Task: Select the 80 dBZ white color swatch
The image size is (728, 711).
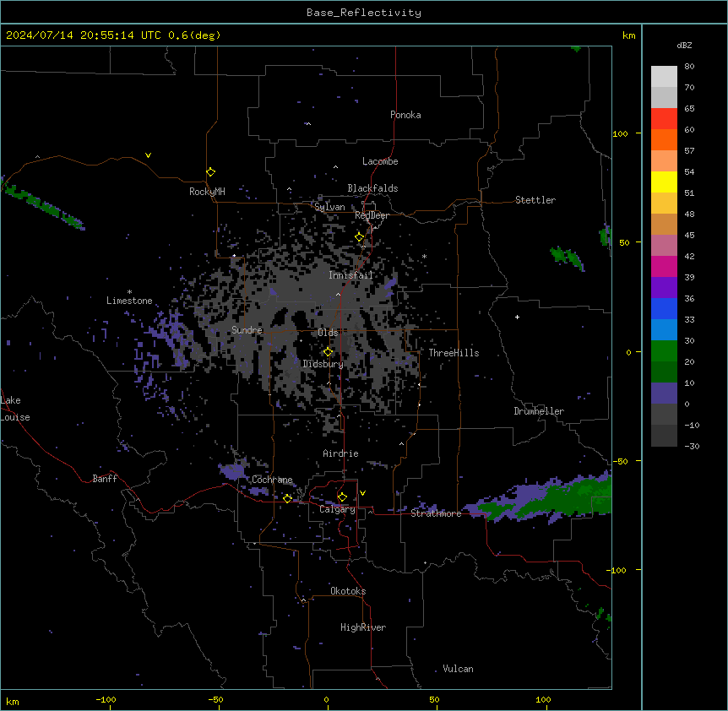Action: (x=664, y=76)
